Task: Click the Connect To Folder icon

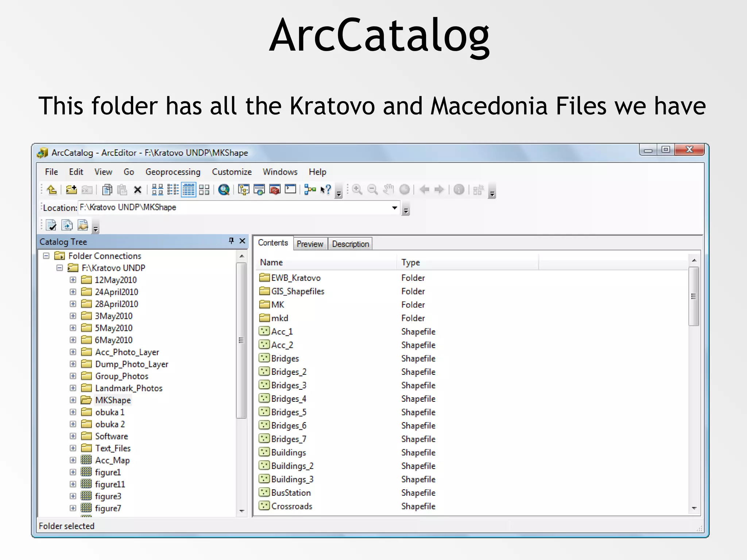Action: 71,190
